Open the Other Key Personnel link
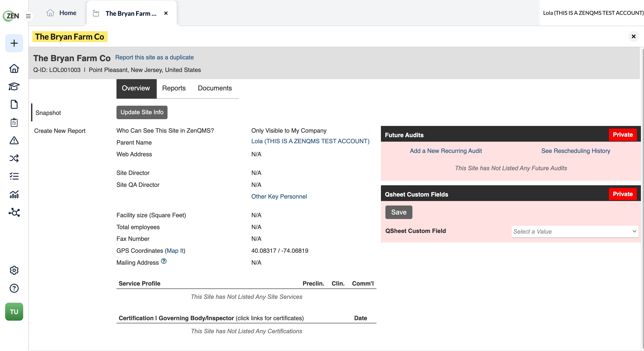This screenshot has width=644, height=351. coord(279,197)
